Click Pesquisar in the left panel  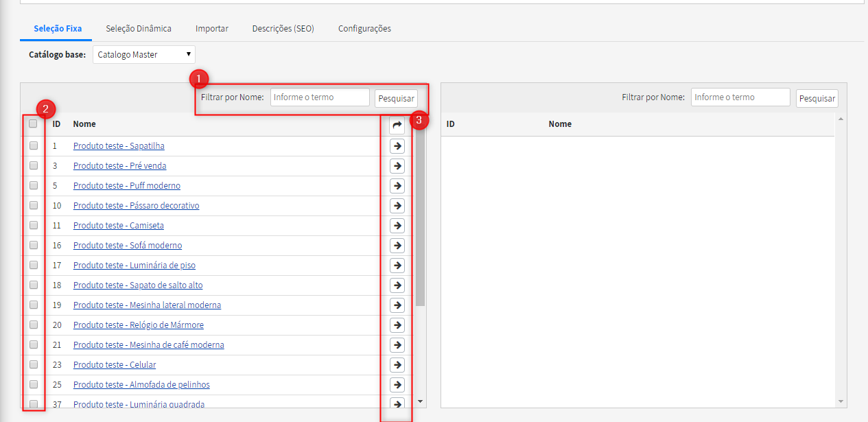coord(396,99)
